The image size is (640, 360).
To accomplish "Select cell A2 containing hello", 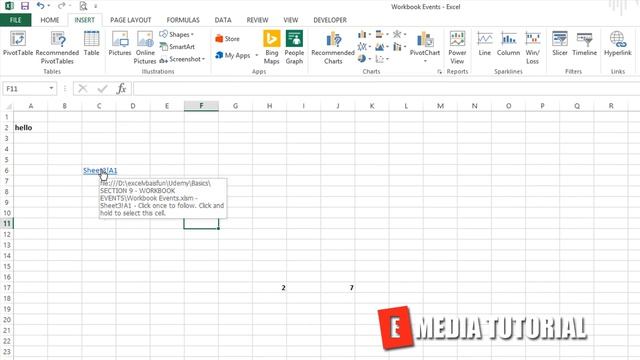I will 31,128.
